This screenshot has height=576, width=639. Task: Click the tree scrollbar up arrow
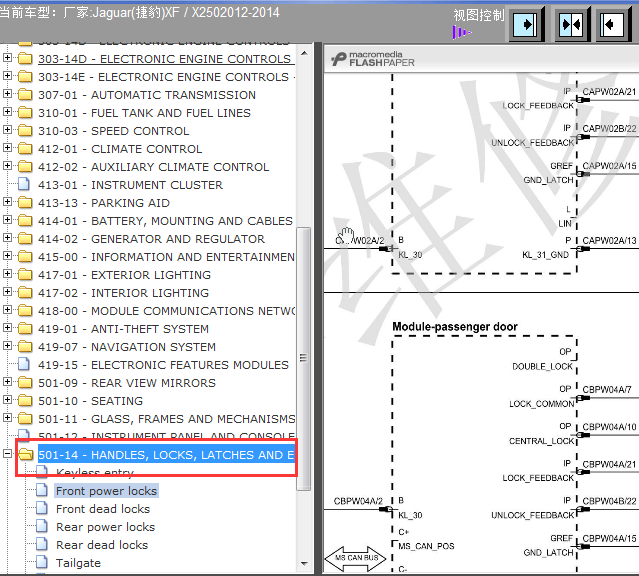(304, 53)
